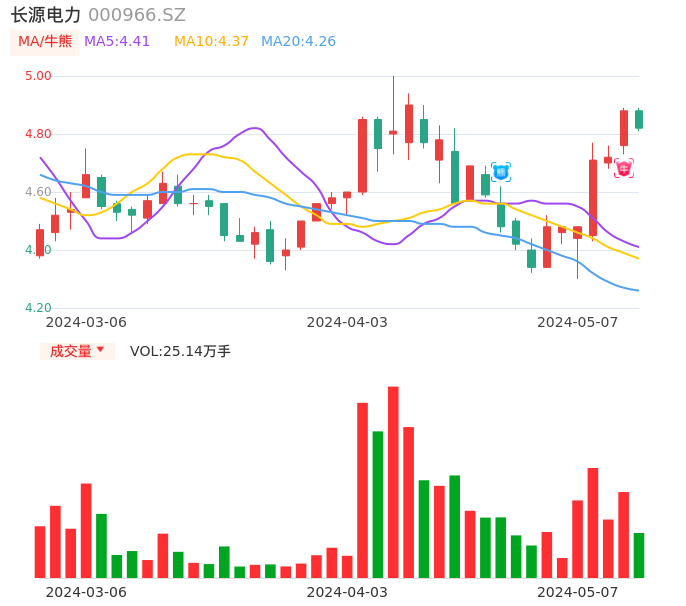Click the stock code 000966.SZ
The image size is (686, 606).
coord(137,15)
